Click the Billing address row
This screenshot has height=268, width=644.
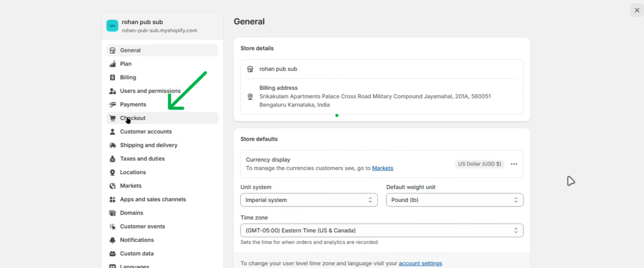[x=382, y=96]
